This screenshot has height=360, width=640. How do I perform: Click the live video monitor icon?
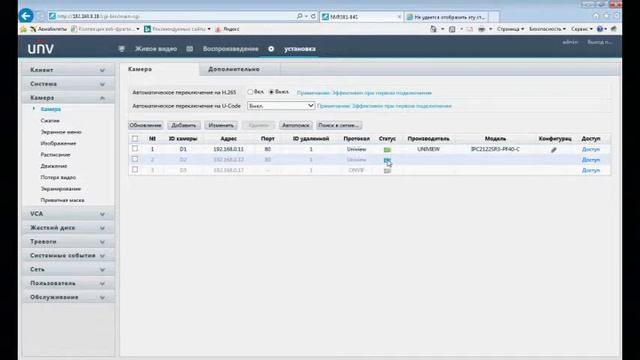(x=121, y=49)
